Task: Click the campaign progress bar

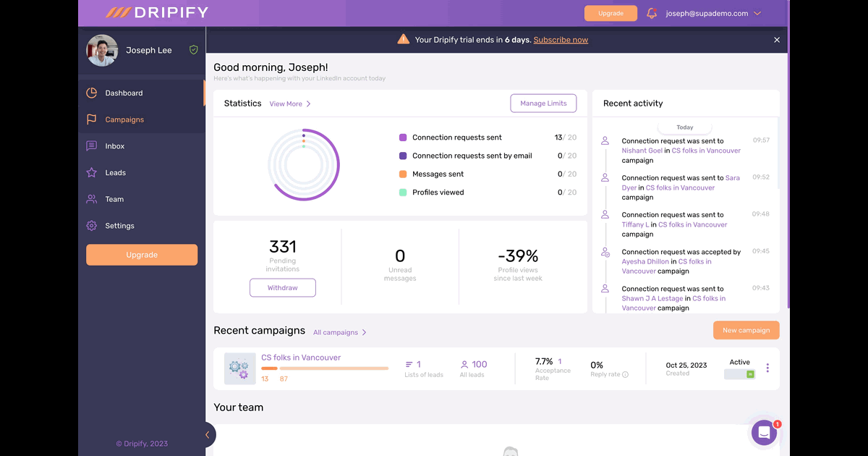Action: 325,368
